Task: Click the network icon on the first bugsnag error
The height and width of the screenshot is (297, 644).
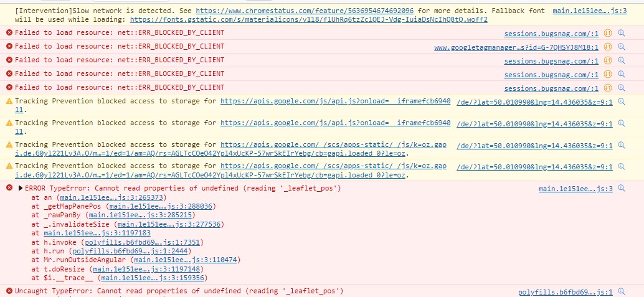Action: (607, 33)
